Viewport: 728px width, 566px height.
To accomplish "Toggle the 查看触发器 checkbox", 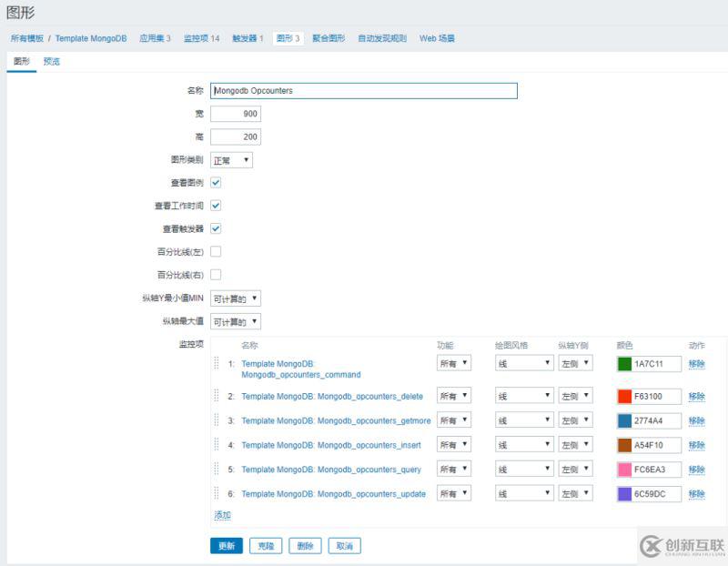I will [216, 228].
